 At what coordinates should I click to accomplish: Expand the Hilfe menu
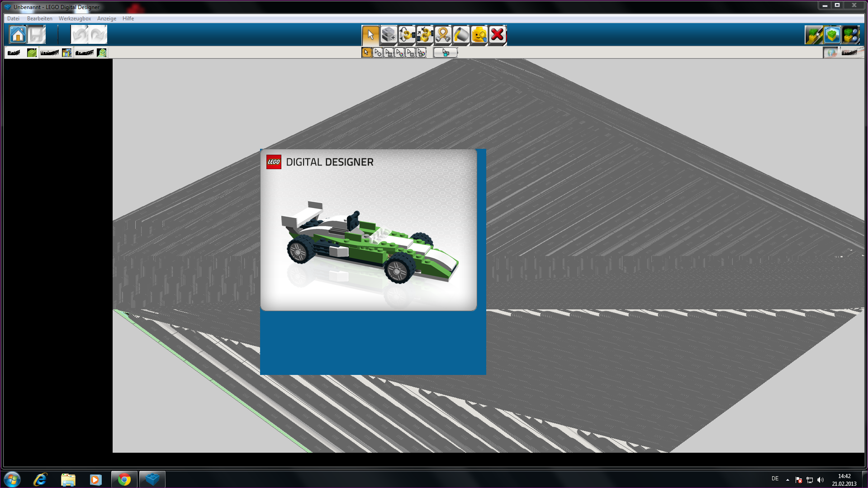pyautogui.click(x=128, y=19)
